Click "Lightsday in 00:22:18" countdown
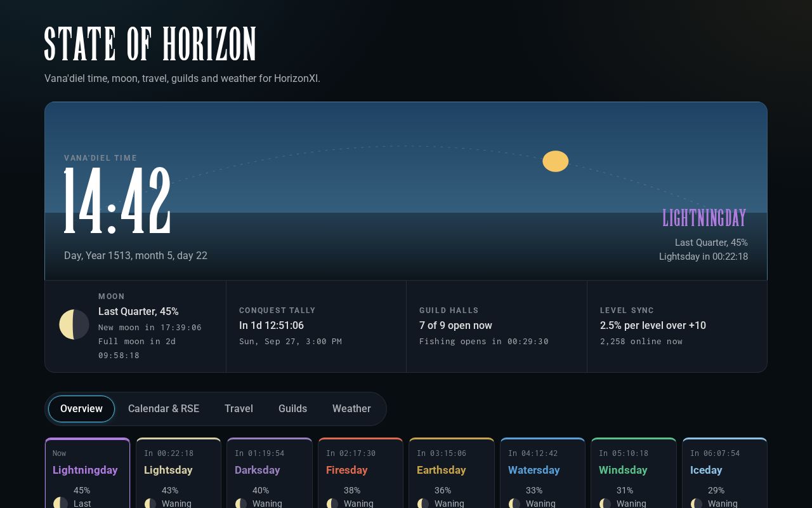 (x=704, y=257)
